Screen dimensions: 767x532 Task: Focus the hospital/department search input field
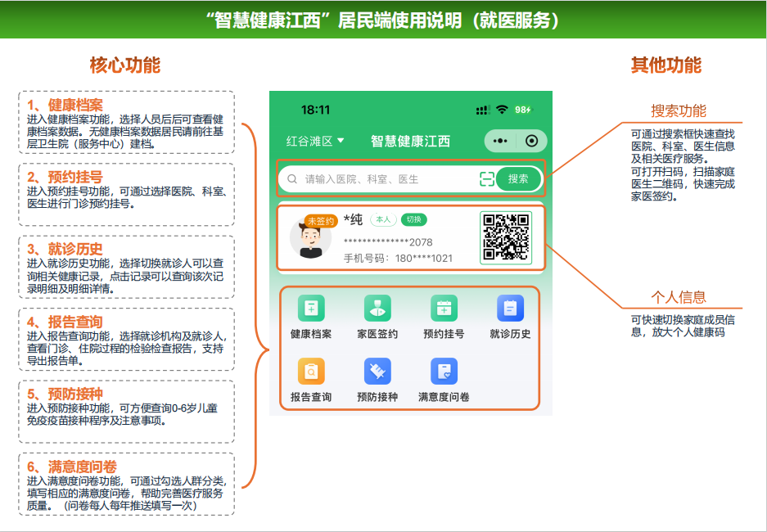pyautogui.click(x=385, y=179)
